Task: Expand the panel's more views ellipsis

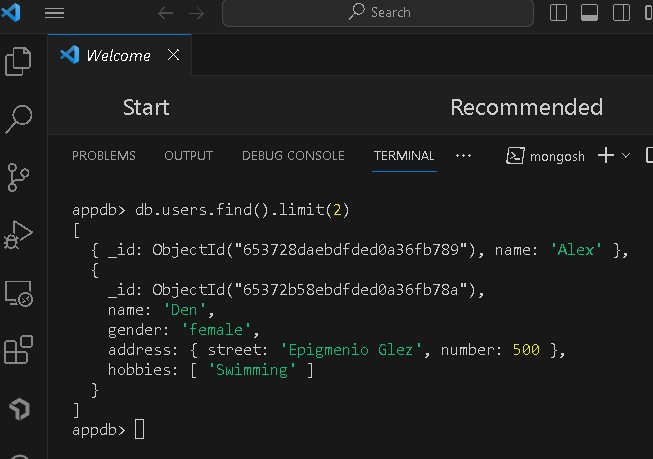Action: point(463,156)
